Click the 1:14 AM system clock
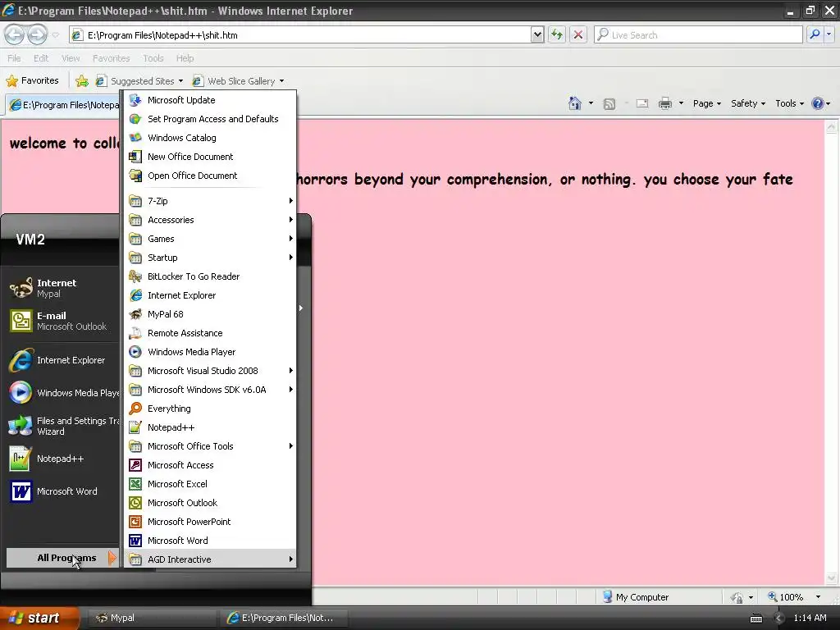Image resolution: width=840 pixels, height=630 pixels. (x=810, y=618)
